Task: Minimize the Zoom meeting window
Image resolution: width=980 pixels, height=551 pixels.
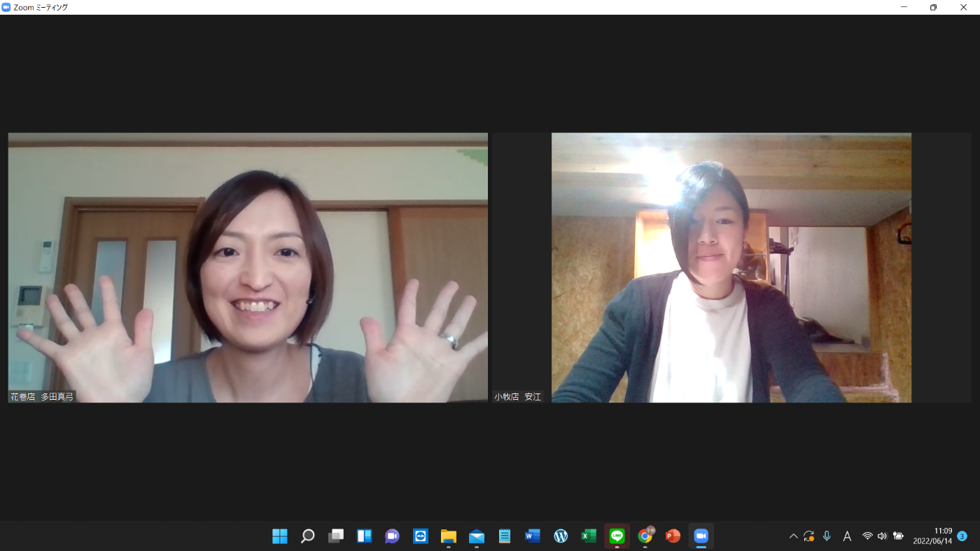Action: [x=904, y=7]
